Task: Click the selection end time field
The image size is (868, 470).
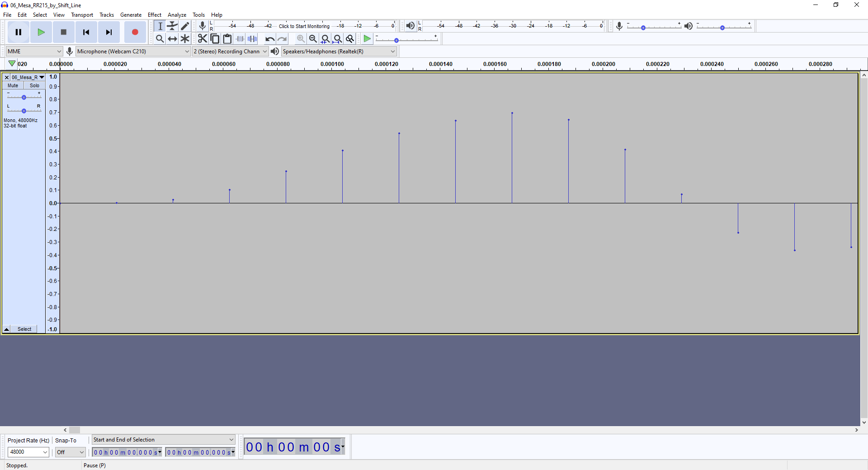Action: coord(200,452)
